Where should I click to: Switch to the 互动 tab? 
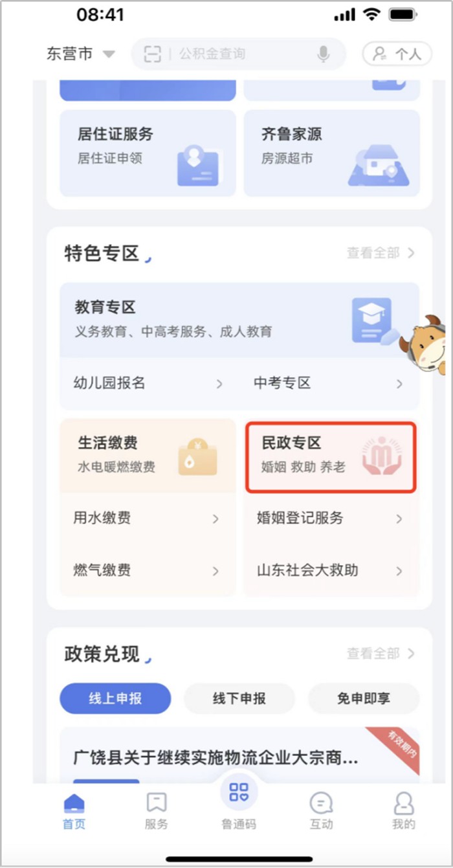pyautogui.click(x=321, y=811)
